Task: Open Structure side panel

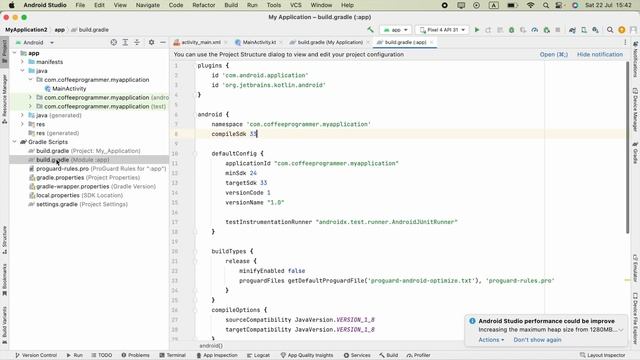Action: tap(4, 240)
